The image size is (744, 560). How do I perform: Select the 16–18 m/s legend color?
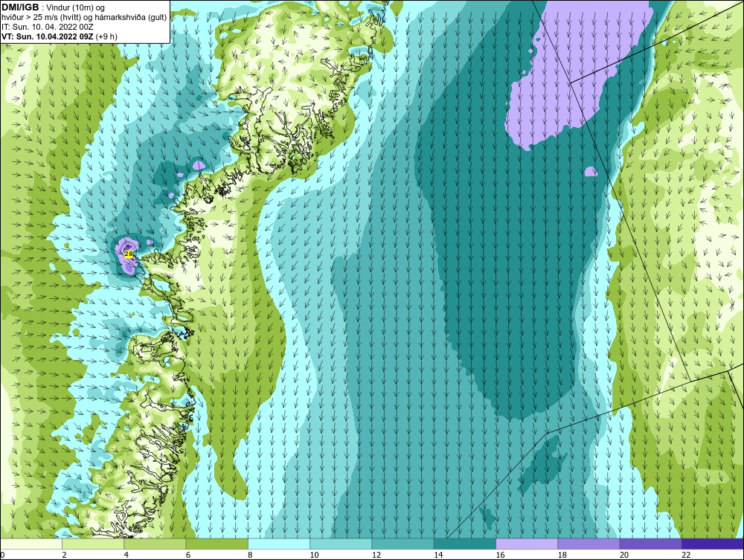point(527,544)
